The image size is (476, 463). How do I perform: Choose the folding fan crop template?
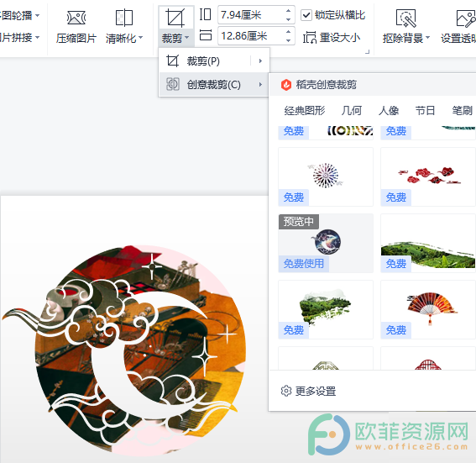[428, 309]
